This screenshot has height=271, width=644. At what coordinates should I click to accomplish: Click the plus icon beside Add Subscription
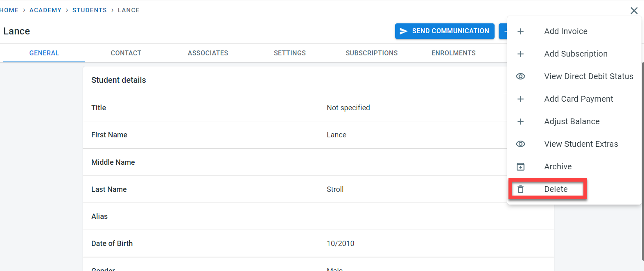(x=520, y=54)
